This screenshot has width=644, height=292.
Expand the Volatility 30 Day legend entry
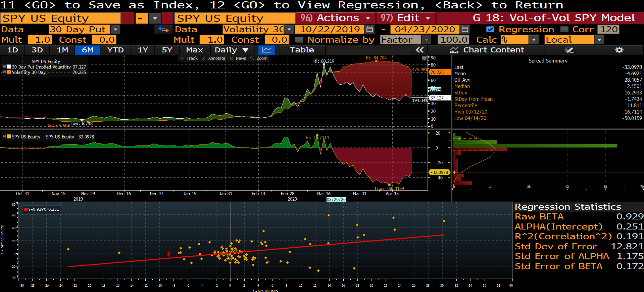coord(4,72)
